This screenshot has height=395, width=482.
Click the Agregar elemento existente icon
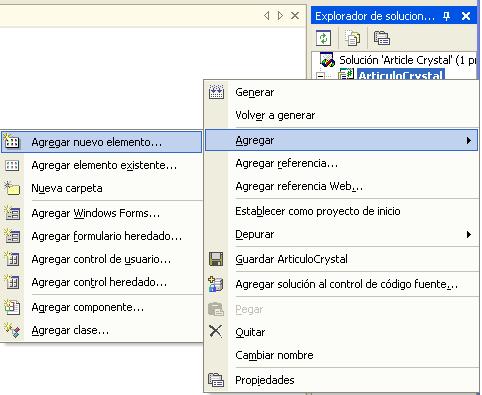pos(12,165)
